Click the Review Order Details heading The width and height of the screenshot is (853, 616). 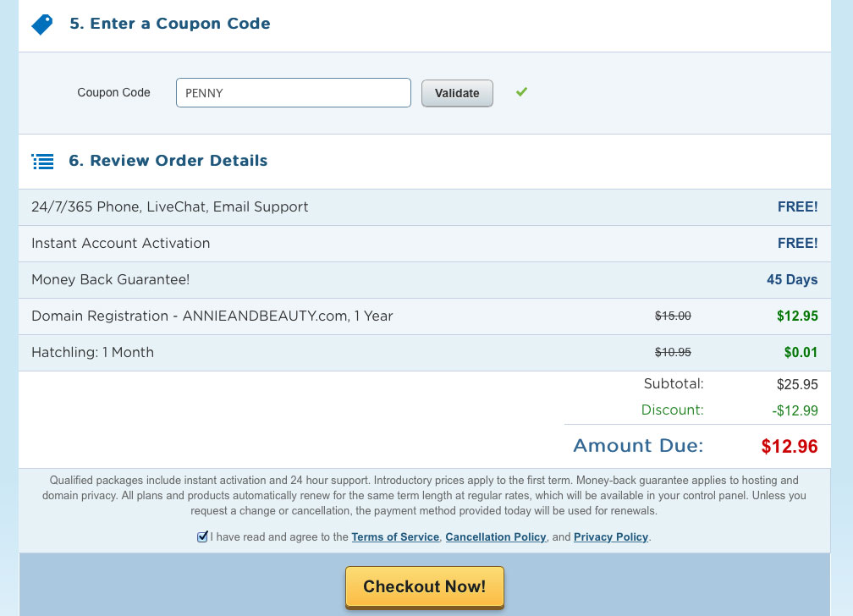(x=168, y=161)
